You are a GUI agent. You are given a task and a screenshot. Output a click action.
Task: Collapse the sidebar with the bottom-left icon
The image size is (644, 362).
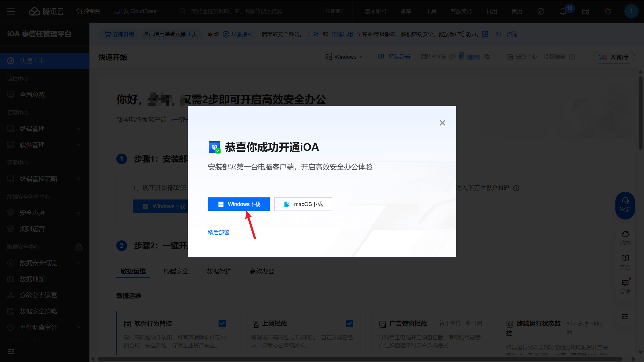tap(11, 352)
